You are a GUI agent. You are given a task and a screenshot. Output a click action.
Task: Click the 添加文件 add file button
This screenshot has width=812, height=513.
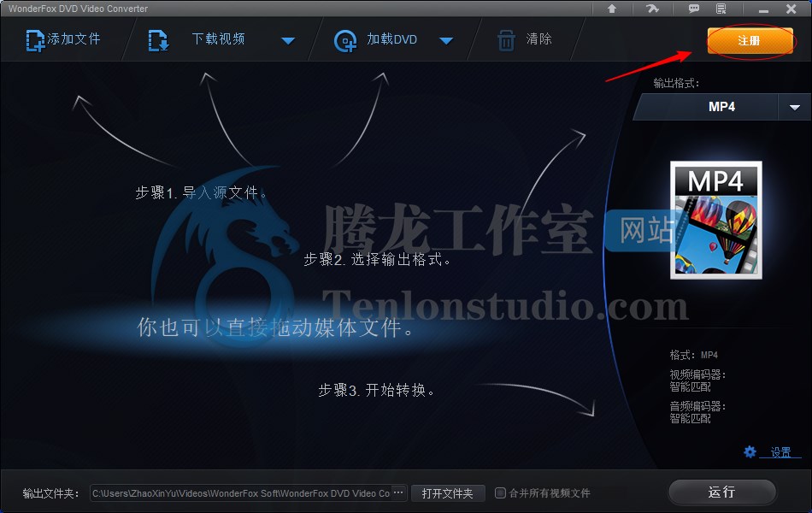[x=63, y=39]
